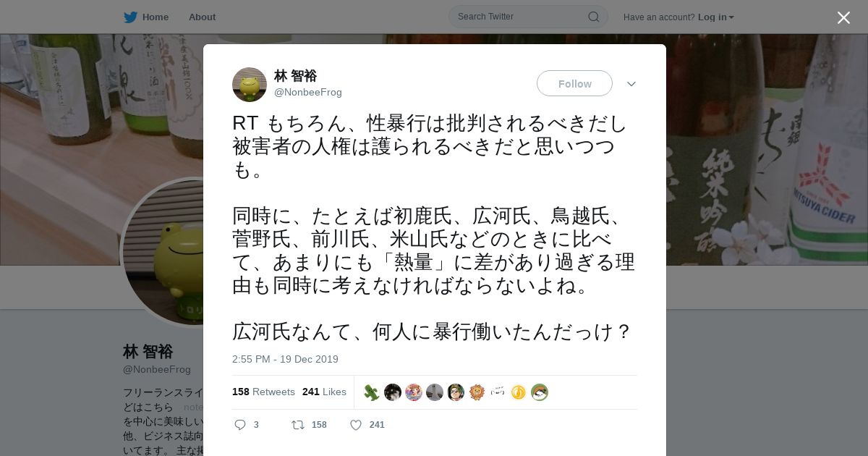Open the yellow circle liker avatar
The image size is (868, 456).
[519, 392]
